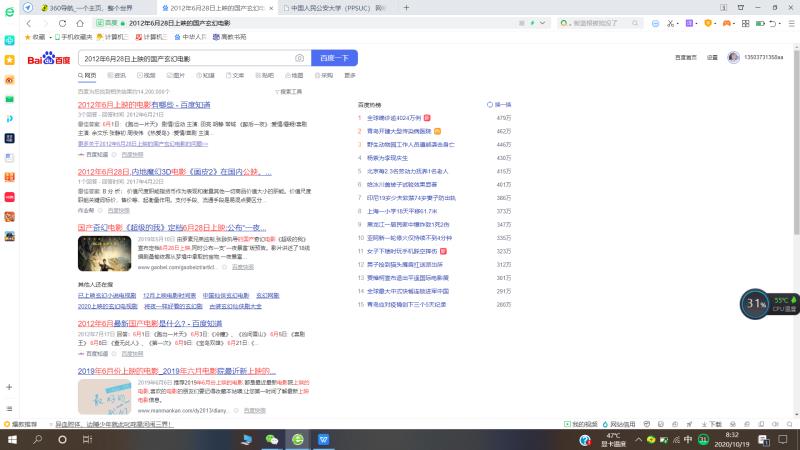The image size is (800, 450).
Task: Click the plus icon at sidebar bottom
Action: 9,387
